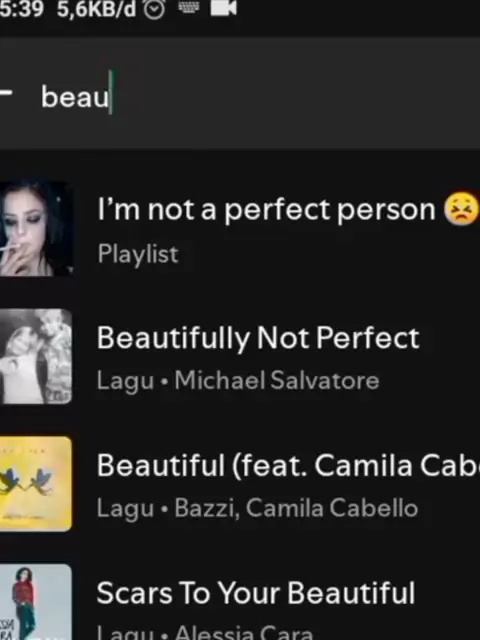Screen dimensions: 480x640
Task: Open the black-and-white Beautifully Not Perfect cover
Action: [x=36, y=357]
